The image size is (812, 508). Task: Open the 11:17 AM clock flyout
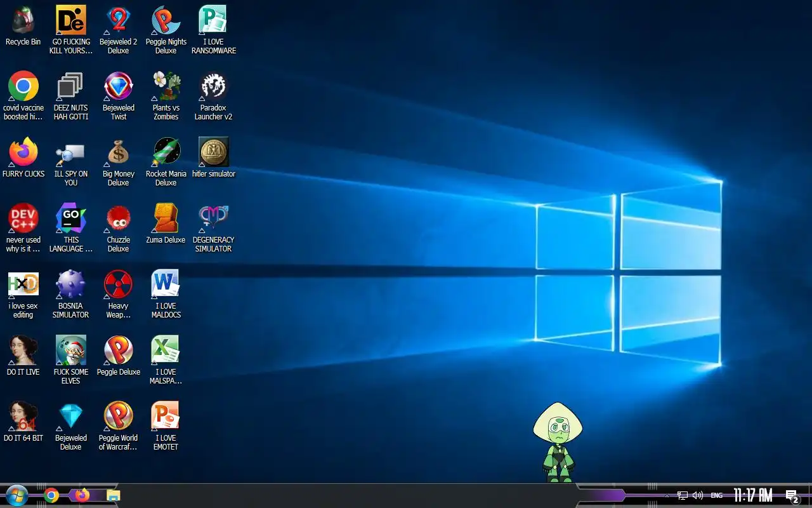tap(753, 495)
